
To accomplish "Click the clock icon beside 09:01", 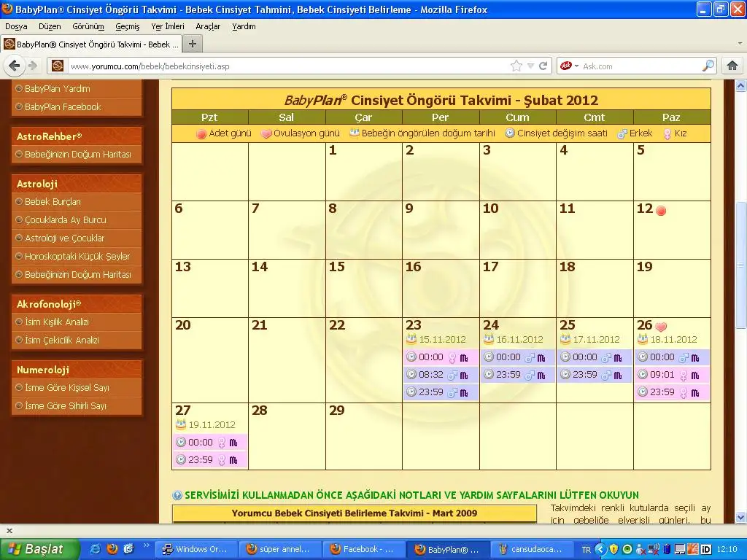I will coord(643,375).
